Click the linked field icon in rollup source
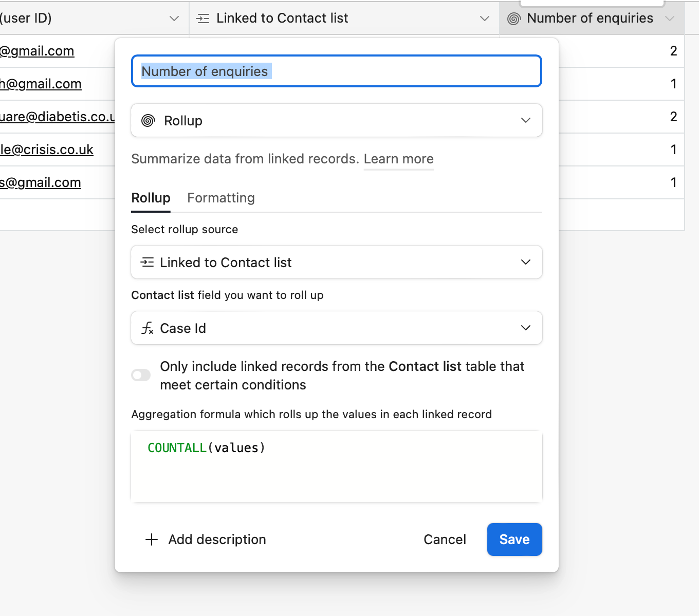Image resolution: width=699 pixels, height=616 pixels. click(x=147, y=263)
